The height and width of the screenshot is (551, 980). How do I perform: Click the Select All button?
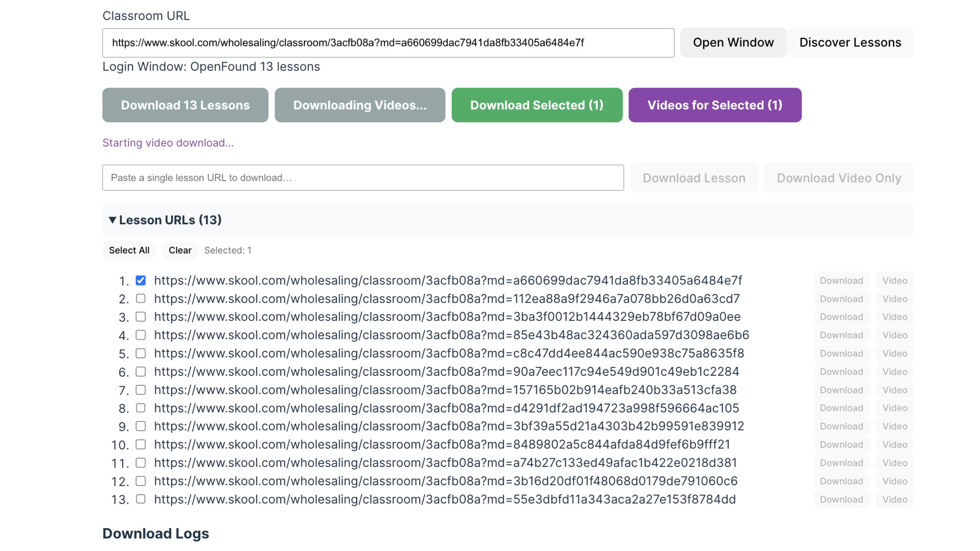(x=129, y=250)
